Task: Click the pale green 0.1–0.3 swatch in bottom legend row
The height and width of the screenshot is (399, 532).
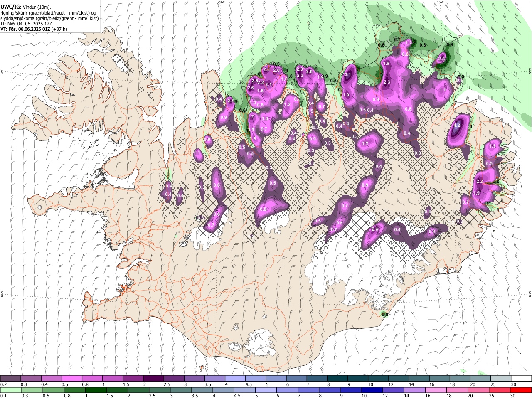Action: (x=11, y=390)
